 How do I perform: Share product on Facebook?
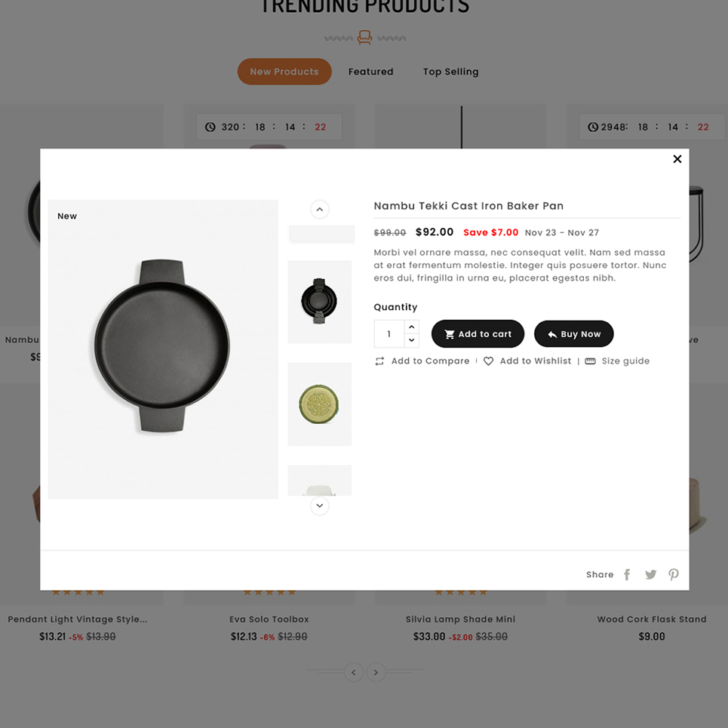(x=627, y=575)
